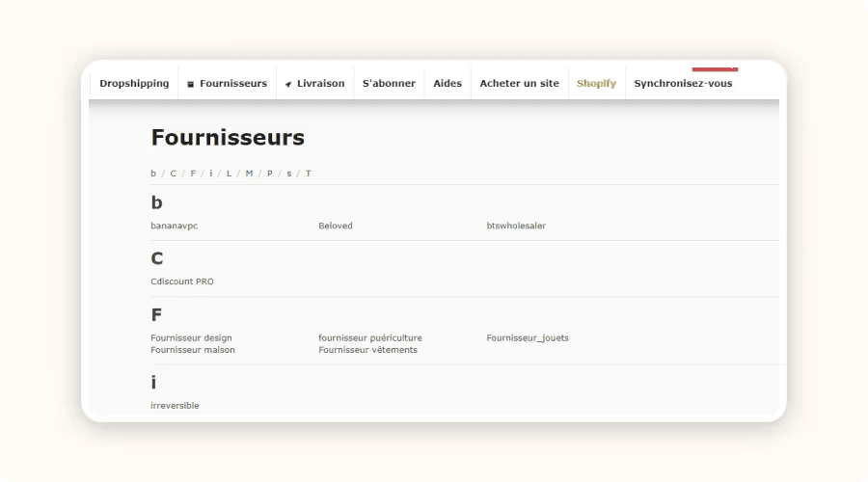Viewport: 868px width, 482px height.
Task: Open the Dropshipping menu item
Action: [x=134, y=84]
